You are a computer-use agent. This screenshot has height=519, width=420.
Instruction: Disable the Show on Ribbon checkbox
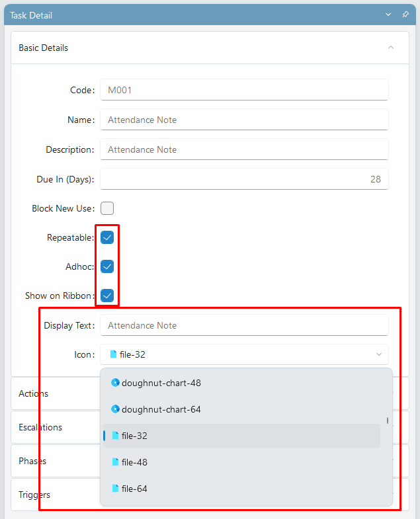pyautogui.click(x=107, y=296)
